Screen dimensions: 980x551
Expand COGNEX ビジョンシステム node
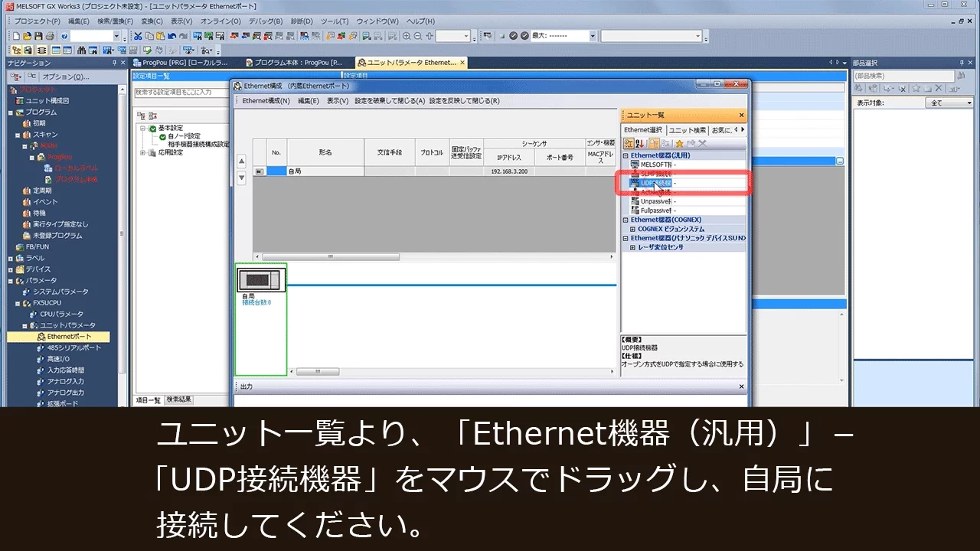pyautogui.click(x=632, y=229)
